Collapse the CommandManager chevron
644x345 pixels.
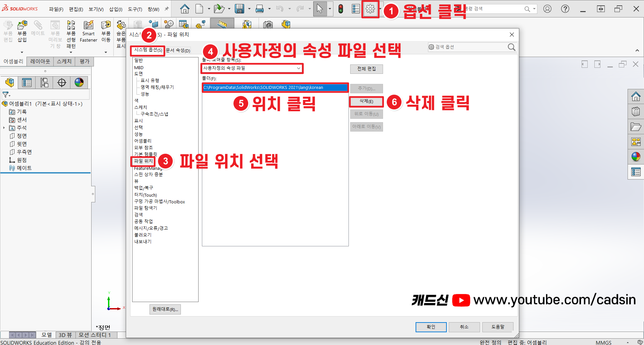637,50
